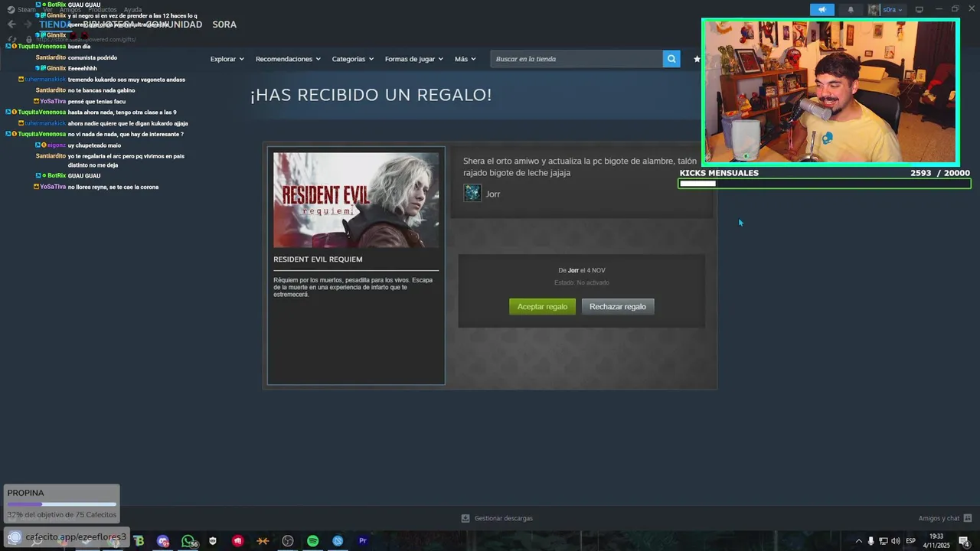The height and width of the screenshot is (551, 980).
Task: Click the ¡HAS RECIBIDO UN REGALO! heading
Action: [371, 95]
